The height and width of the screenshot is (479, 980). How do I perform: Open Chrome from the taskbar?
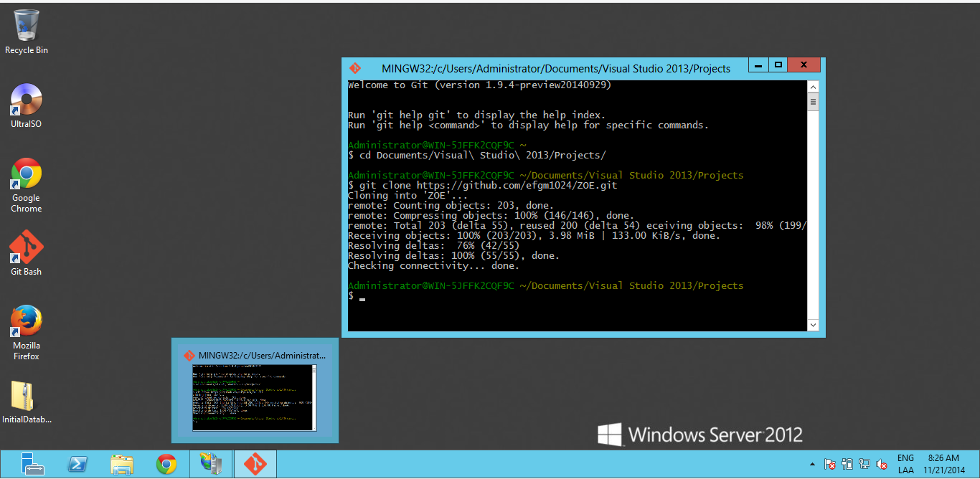tap(166, 464)
